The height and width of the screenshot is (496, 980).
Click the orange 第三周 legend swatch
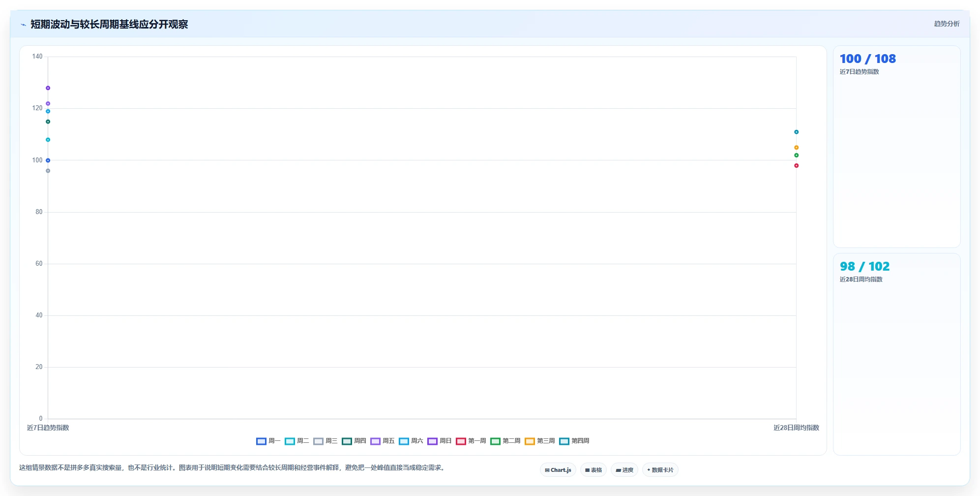point(530,441)
